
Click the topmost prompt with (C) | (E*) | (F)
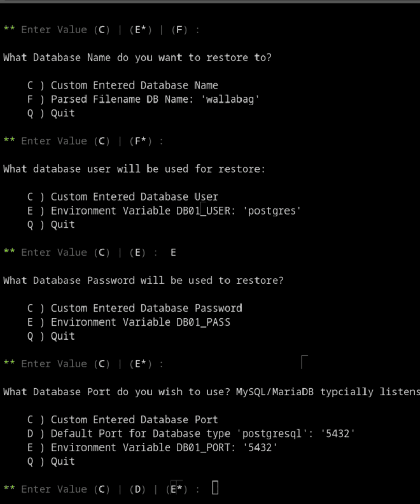tap(101, 29)
